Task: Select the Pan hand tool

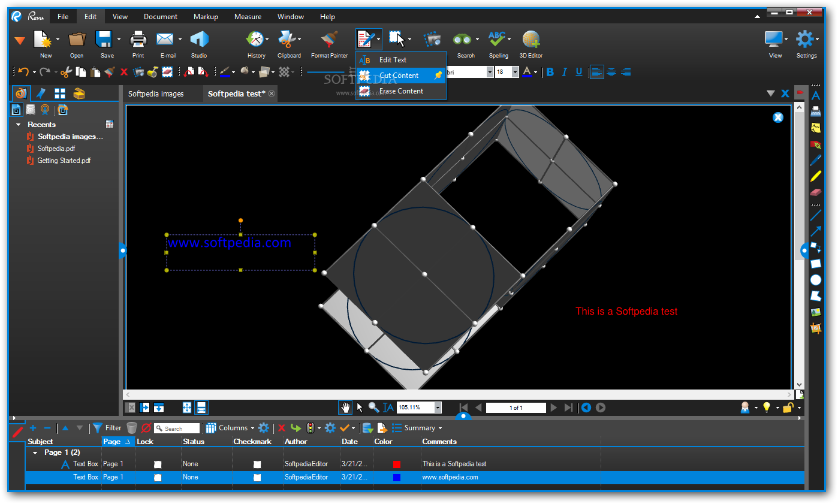Action: (345, 408)
